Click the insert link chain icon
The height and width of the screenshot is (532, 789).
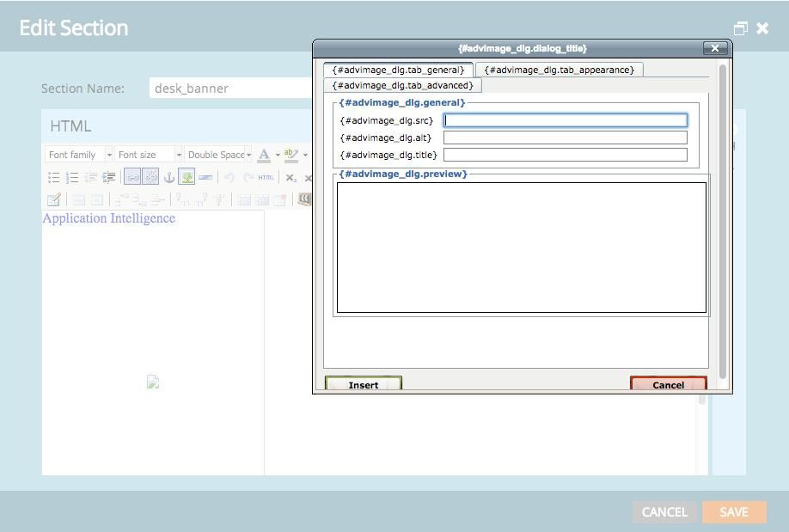click(132, 177)
